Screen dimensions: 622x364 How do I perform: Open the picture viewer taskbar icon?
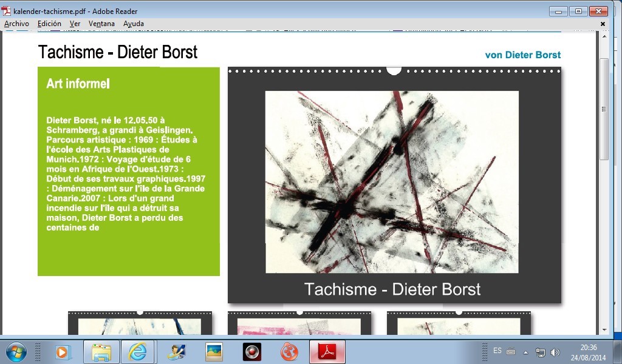[214, 352]
